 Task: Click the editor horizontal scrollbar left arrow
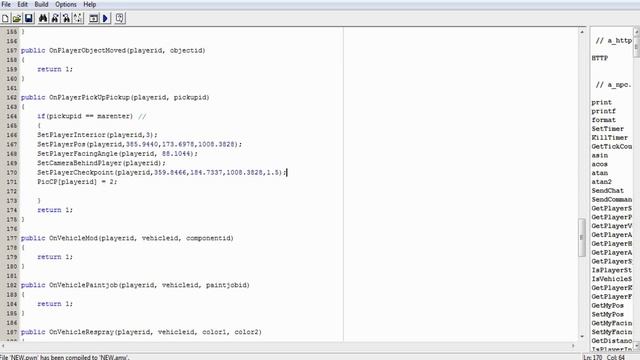(x=3, y=346)
